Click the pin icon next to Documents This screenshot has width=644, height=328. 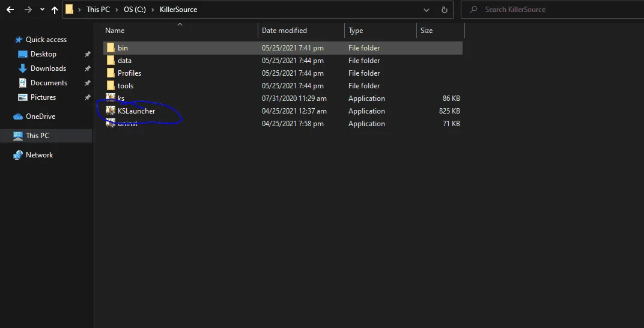click(x=87, y=83)
